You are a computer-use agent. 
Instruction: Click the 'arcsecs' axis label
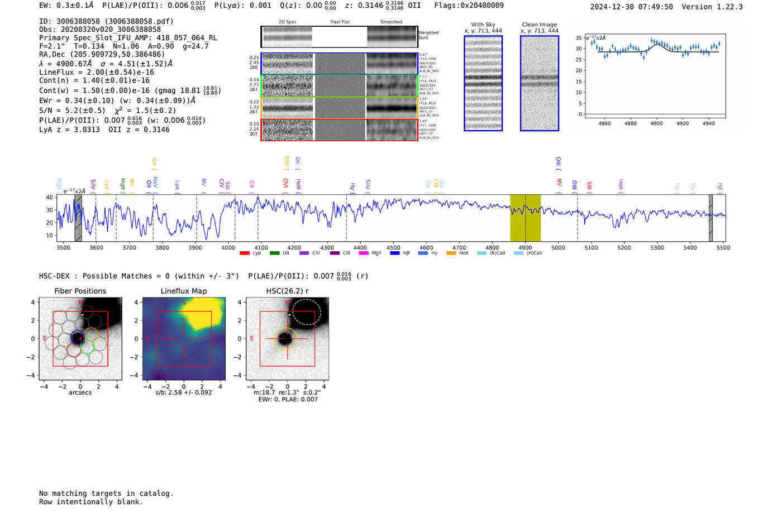[x=80, y=392]
